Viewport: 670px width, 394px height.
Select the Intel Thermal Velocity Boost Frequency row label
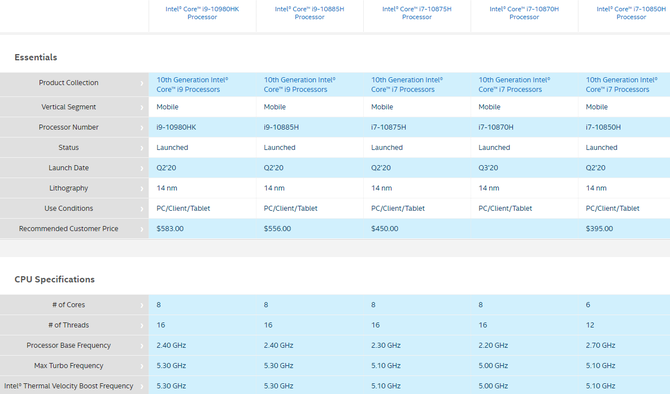[x=69, y=386]
